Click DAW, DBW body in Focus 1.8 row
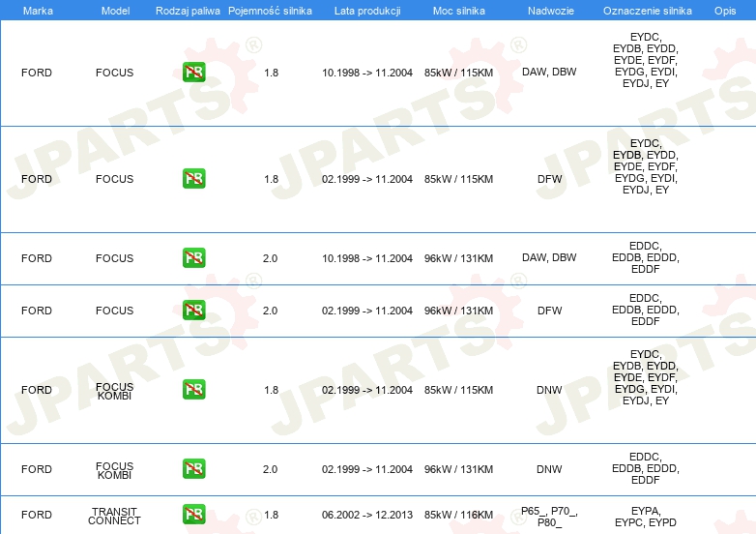The image size is (756, 534). click(549, 72)
